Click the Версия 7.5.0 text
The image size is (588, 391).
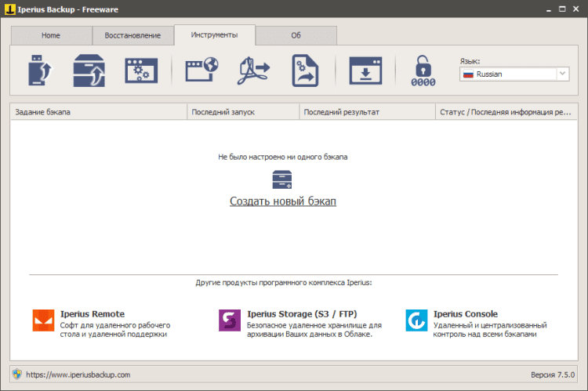point(553,375)
